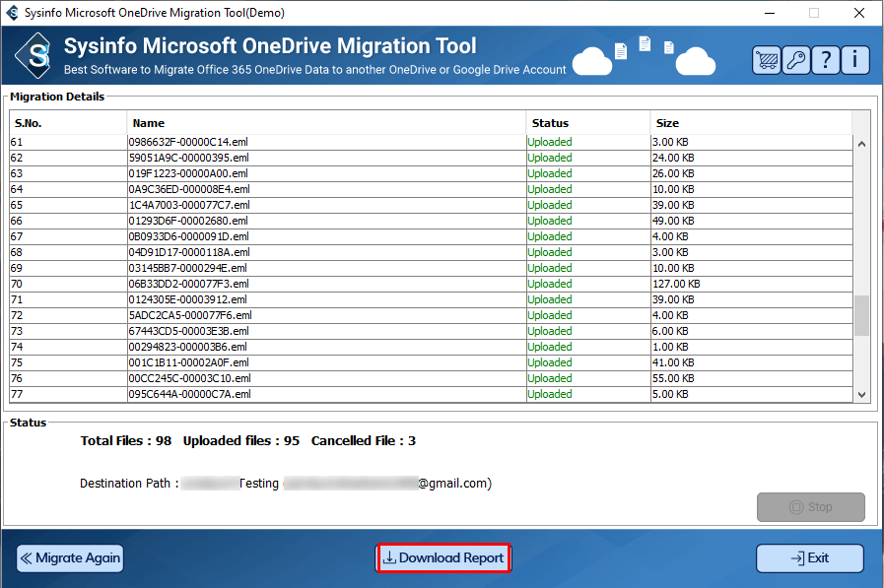Screen dimensions: 884x588
Task: Click the Migrate Again button
Action: coord(70,558)
